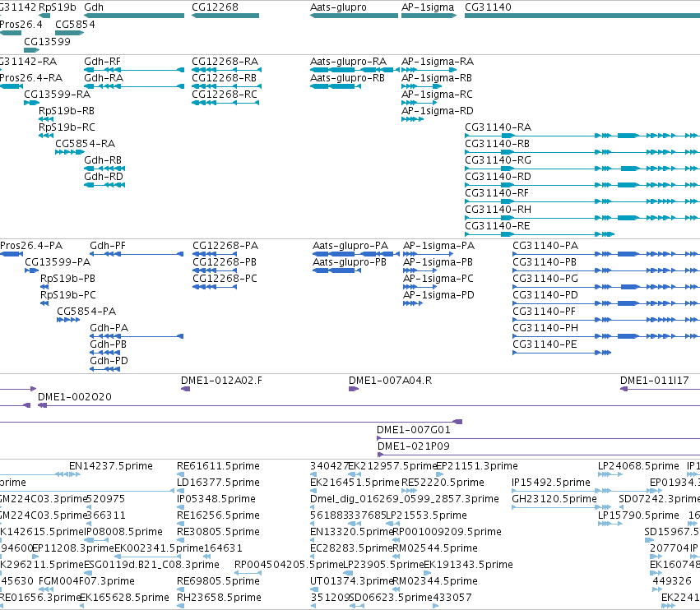This screenshot has width=700, height=610.
Task: Click transcript RpS19b-RB
Action: [67, 111]
